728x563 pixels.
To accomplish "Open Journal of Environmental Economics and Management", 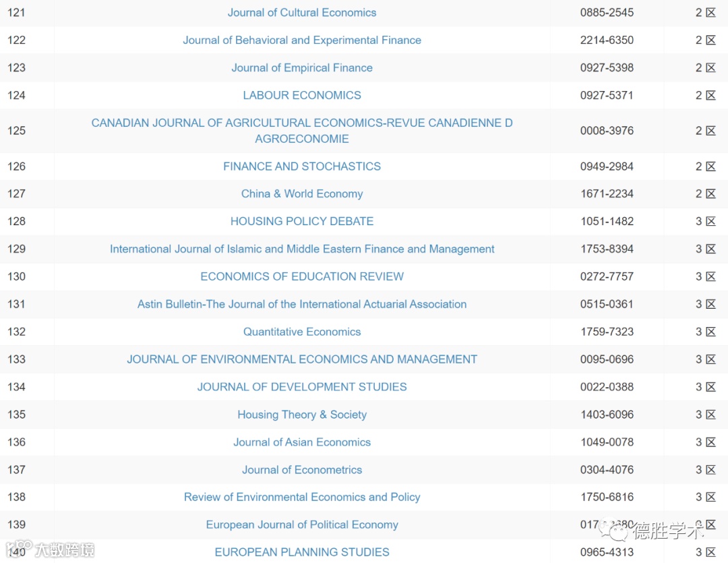I will 302,359.
